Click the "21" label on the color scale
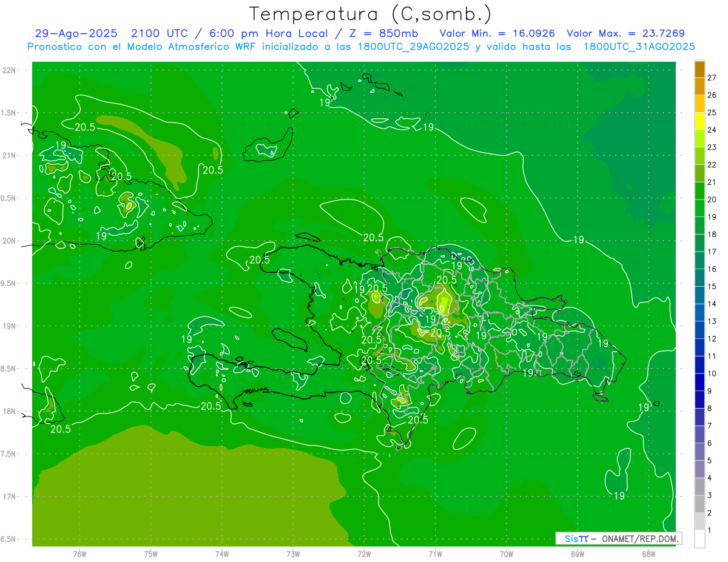Image resolution: width=728 pixels, height=562 pixels. pyautogui.click(x=712, y=182)
